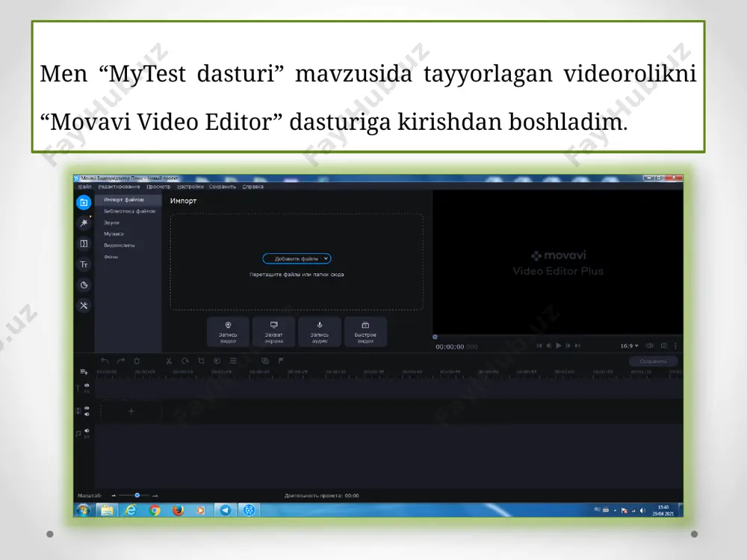
Task: Step back one frame in preview controls
Action: coord(548,346)
